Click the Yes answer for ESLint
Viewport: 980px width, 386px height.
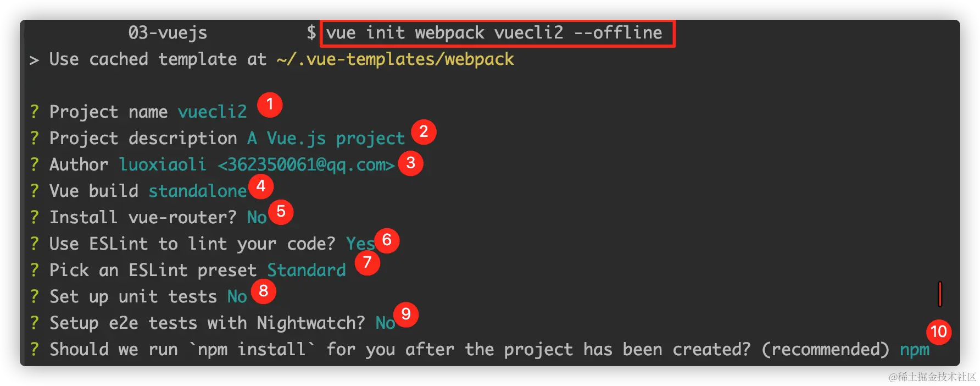click(x=360, y=244)
